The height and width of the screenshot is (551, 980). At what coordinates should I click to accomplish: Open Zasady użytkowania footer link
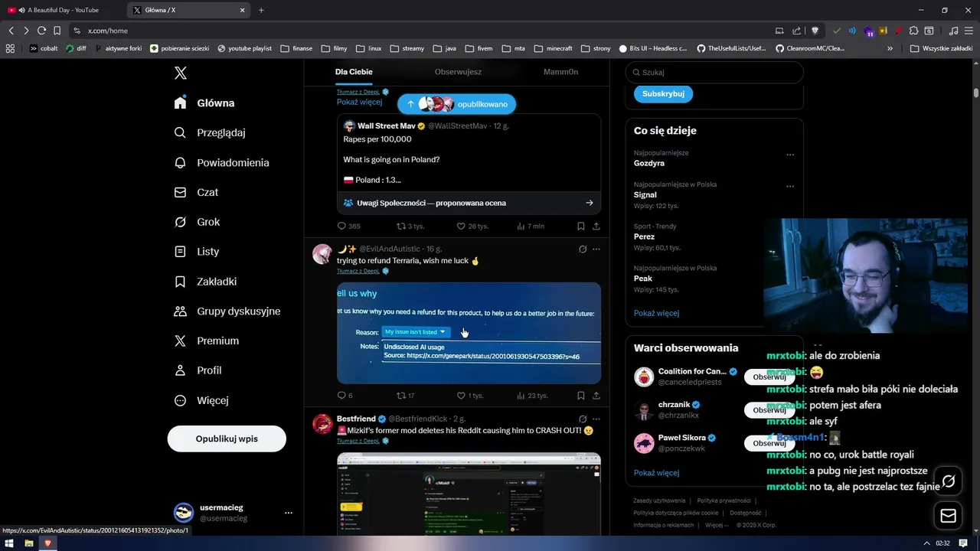659,500
